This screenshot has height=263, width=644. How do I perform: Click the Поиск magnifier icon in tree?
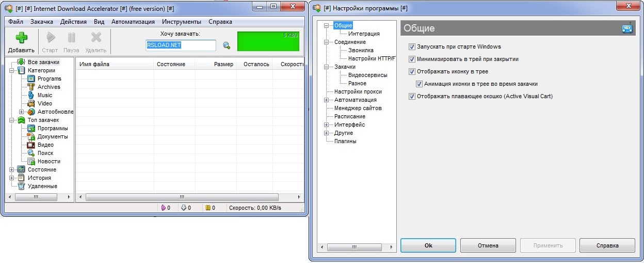tap(31, 153)
